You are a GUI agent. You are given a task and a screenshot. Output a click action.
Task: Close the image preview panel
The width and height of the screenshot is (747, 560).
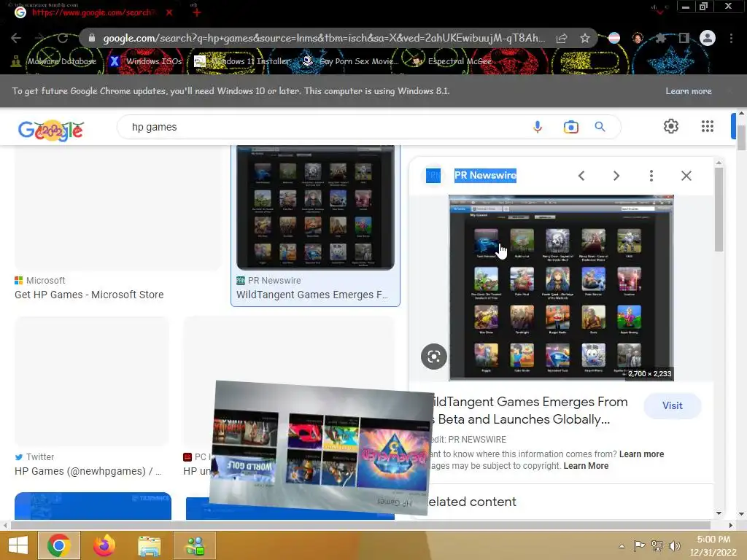pos(686,176)
